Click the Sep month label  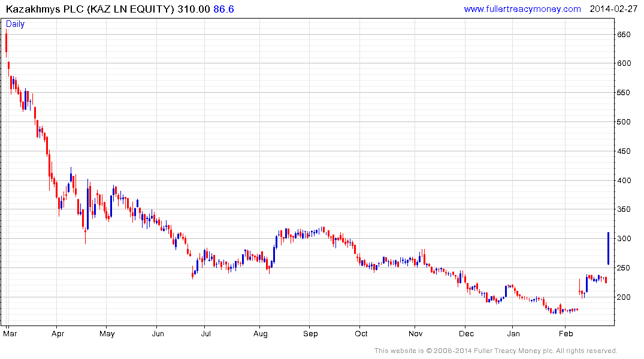310,333
